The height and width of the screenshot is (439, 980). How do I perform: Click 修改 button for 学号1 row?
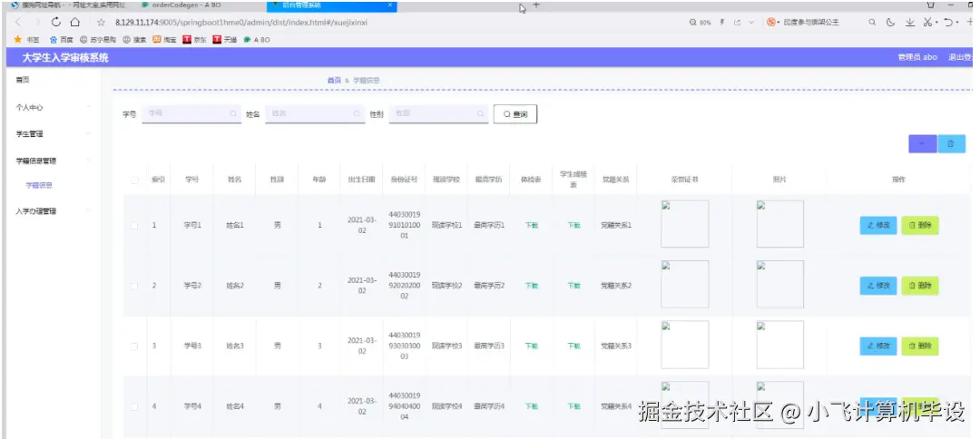coord(878,226)
